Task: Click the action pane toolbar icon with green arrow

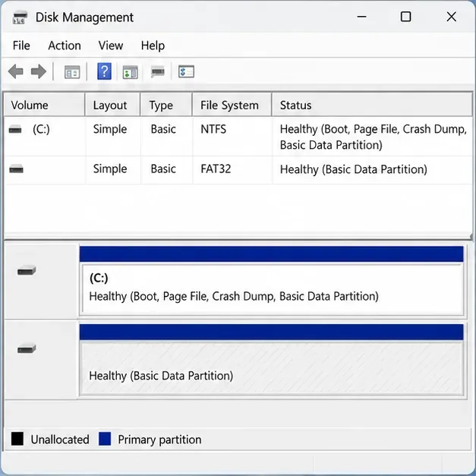Action: pos(131,72)
